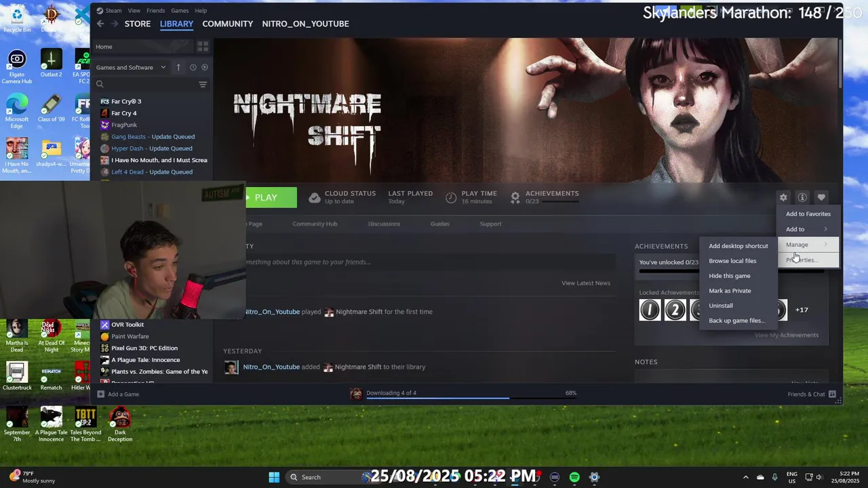This screenshot has width=868, height=488.
Task: Go back with Steam back arrow
Action: tap(100, 24)
